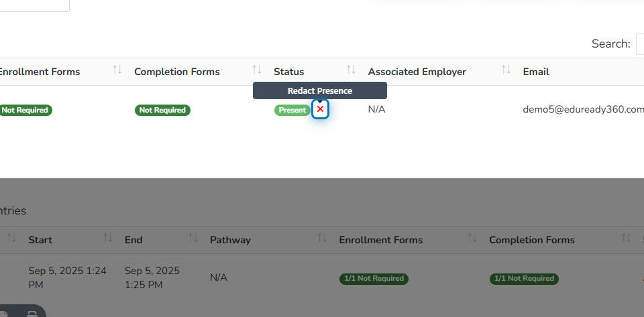This screenshot has width=644, height=317.
Task: Click the Search input box
Action: 640,44
